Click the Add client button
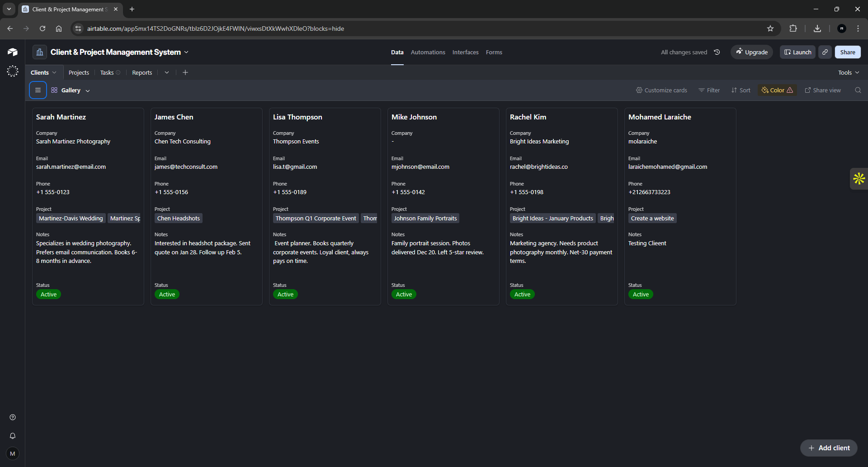 tap(829, 448)
